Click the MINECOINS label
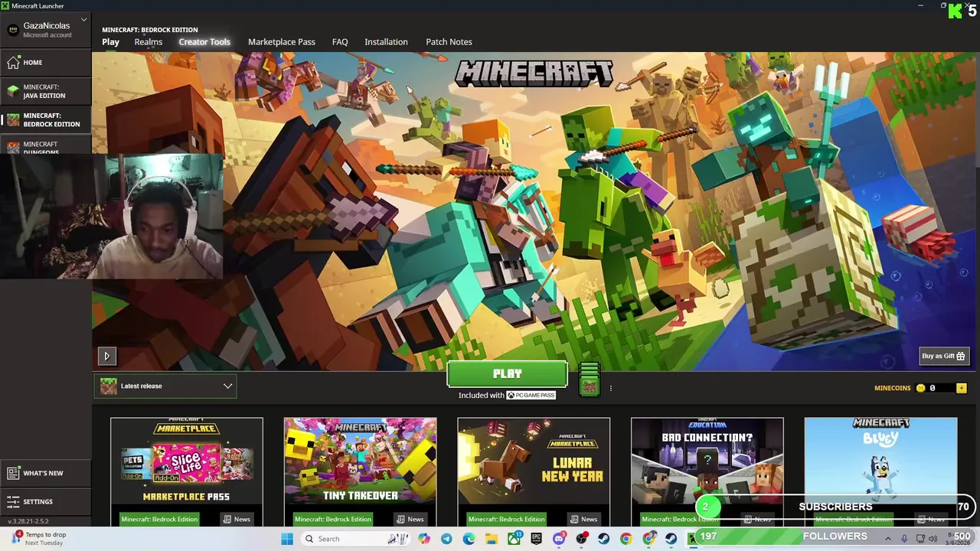The height and width of the screenshot is (551, 980). coord(893,388)
